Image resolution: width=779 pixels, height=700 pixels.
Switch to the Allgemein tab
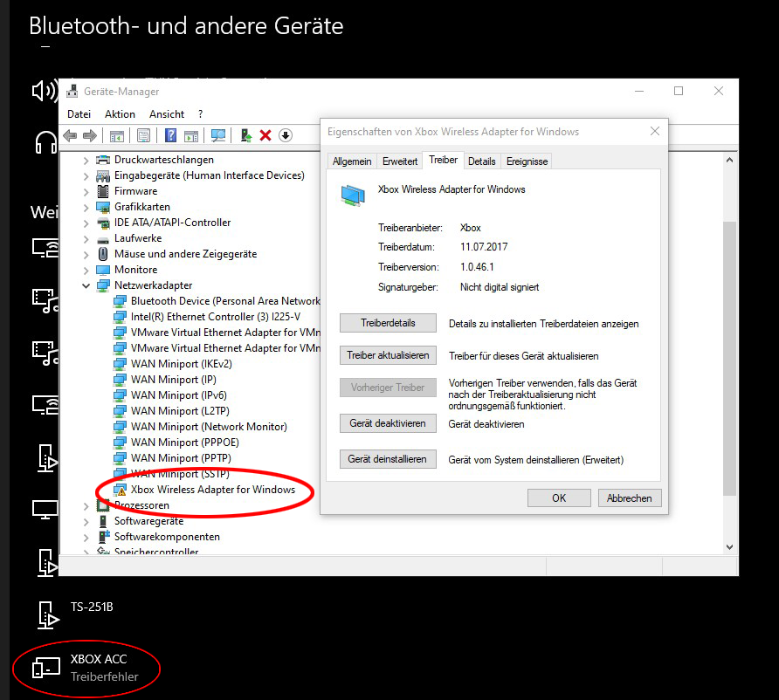[x=352, y=161]
